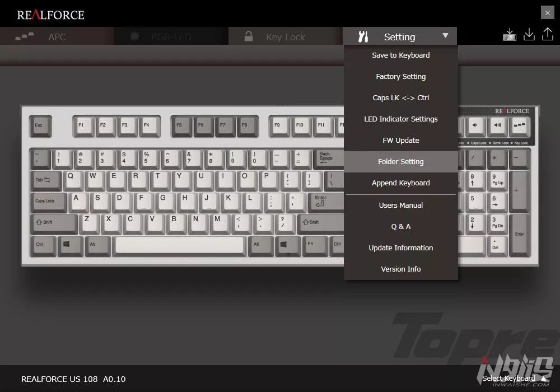This screenshot has height=392, width=560.
Task: Close the REALFORCE window
Action: click(548, 13)
